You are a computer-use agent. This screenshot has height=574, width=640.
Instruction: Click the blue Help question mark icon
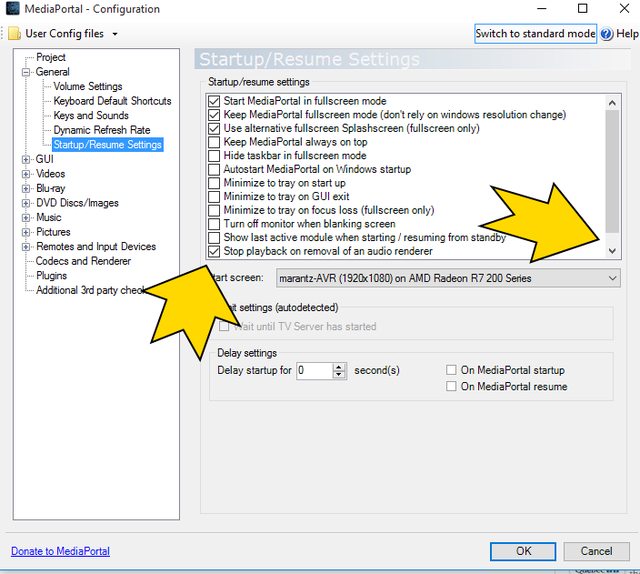606,34
